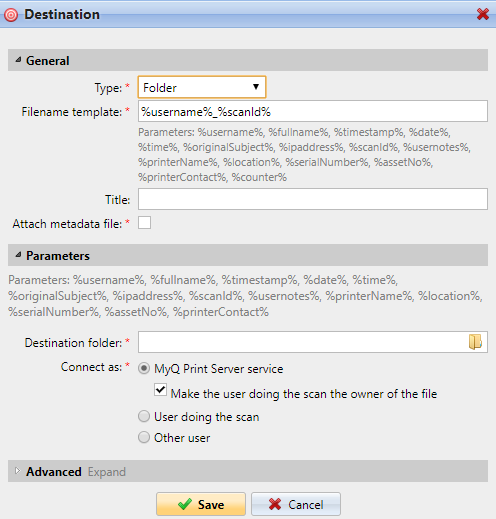Collapse the General section triangle

pos(18,60)
